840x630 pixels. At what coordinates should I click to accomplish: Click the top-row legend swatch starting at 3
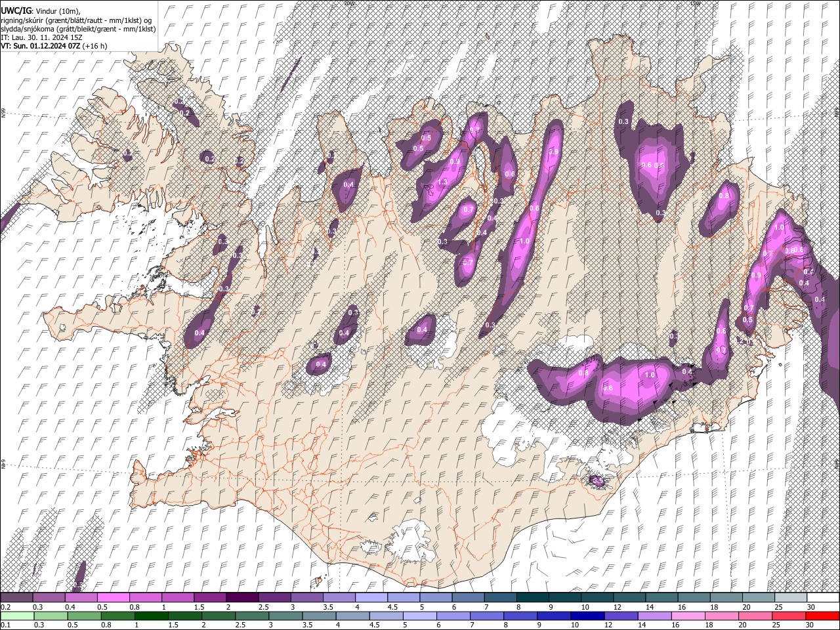point(306,598)
